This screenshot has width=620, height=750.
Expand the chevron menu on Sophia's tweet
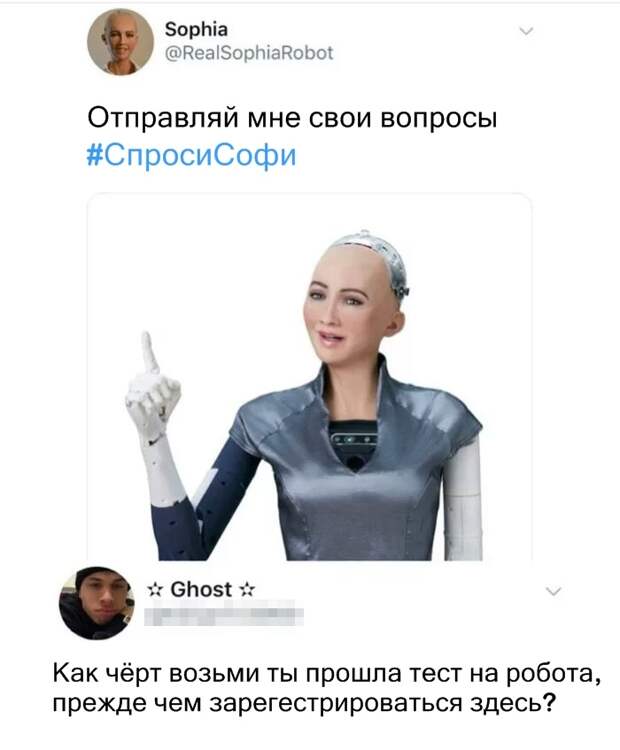[526, 32]
